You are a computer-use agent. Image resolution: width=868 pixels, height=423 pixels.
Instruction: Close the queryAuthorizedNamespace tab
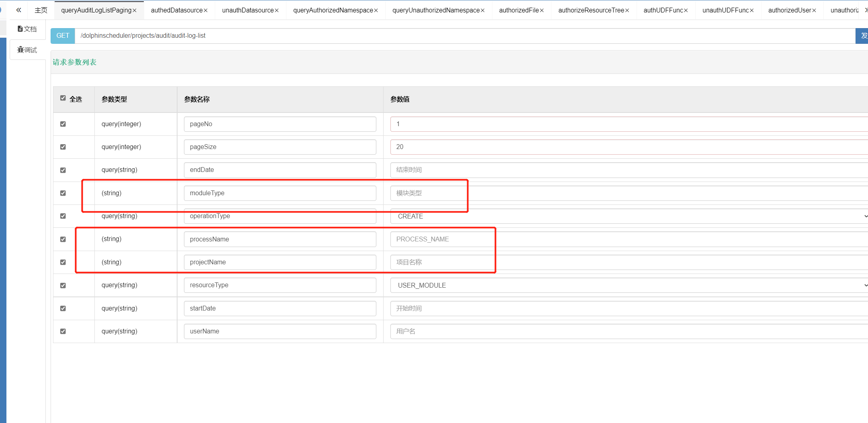click(376, 10)
